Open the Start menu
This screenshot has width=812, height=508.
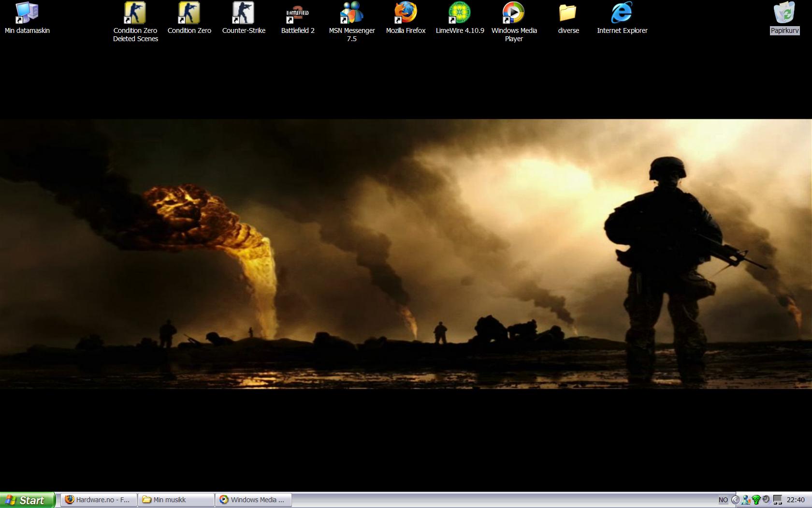[x=28, y=500]
